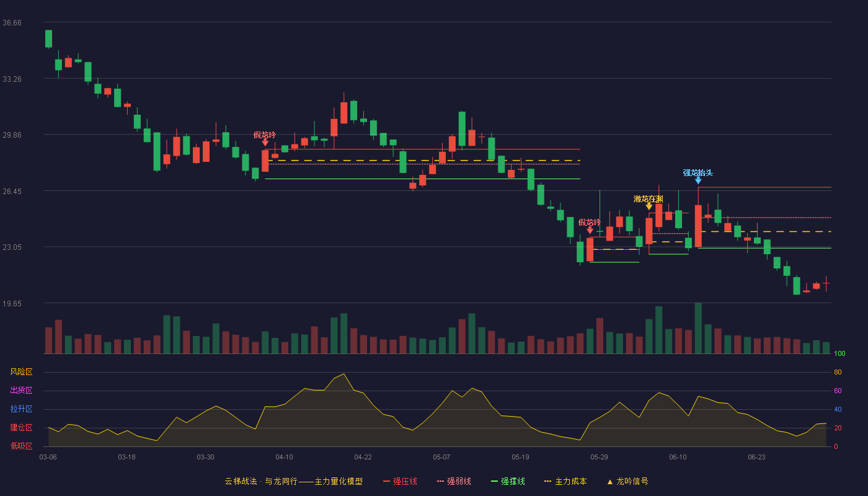Select the 风险区 zone label
Viewport: 868px width, 496px height.
[x=22, y=372]
